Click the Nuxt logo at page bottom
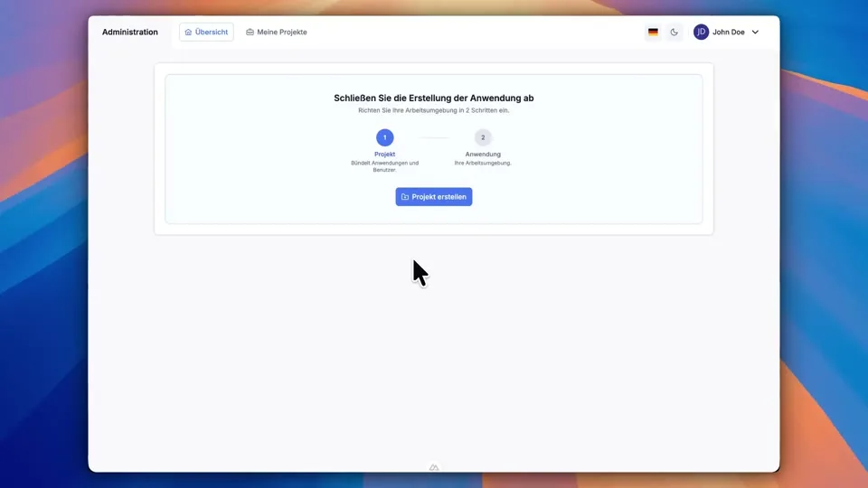This screenshot has width=868, height=488. tap(434, 467)
